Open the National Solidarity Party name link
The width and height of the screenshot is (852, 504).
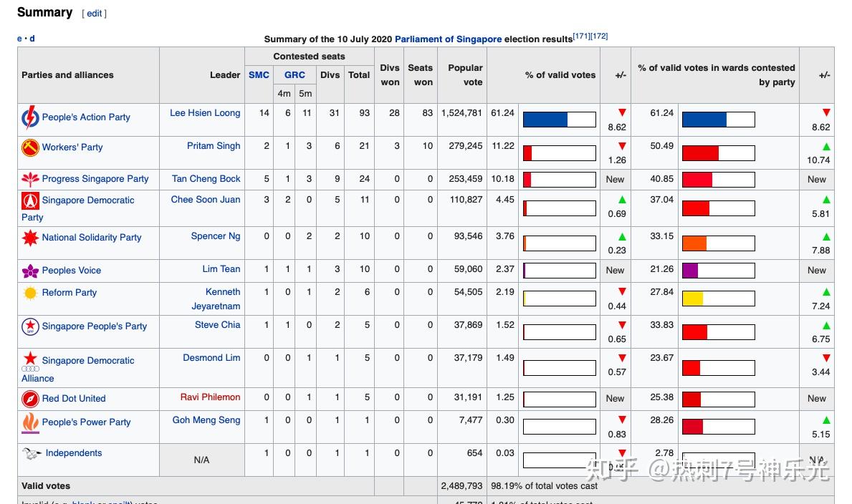click(x=91, y=238)
